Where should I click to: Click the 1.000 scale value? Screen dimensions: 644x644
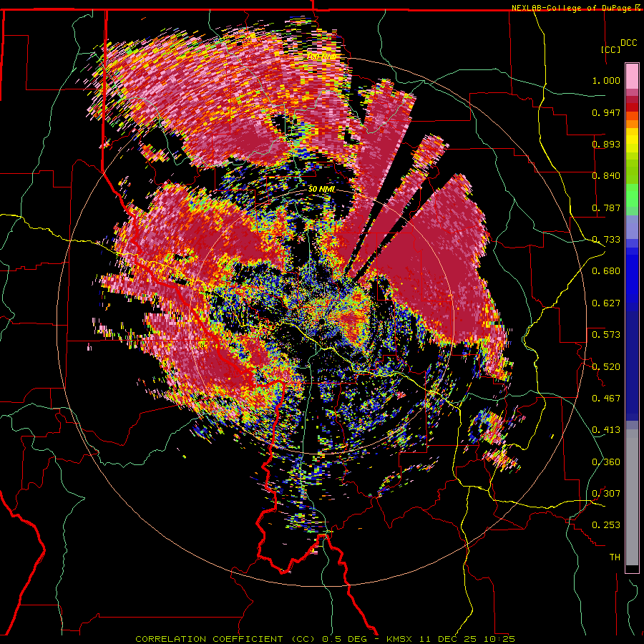click(x=606, y=80)
